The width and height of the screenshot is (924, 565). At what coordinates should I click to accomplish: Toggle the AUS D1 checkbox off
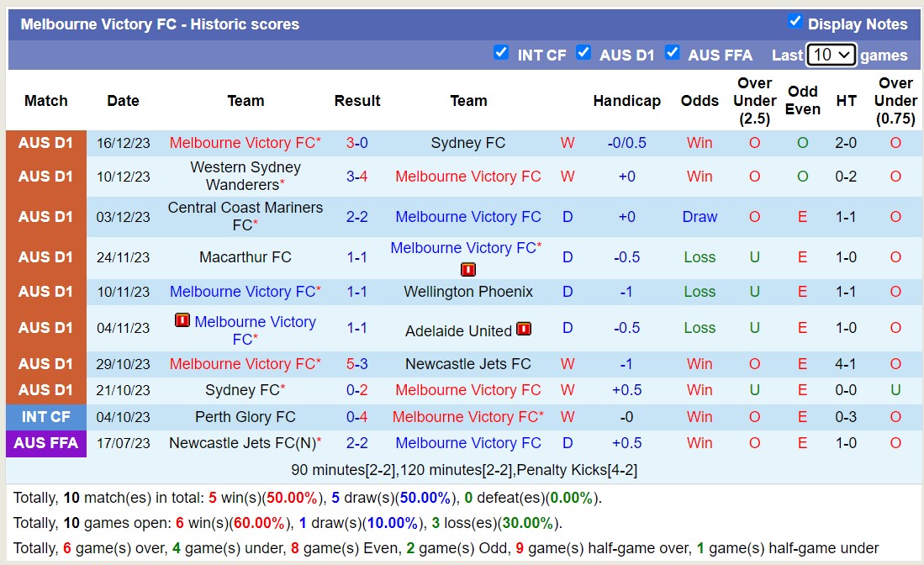click(583, 52)
